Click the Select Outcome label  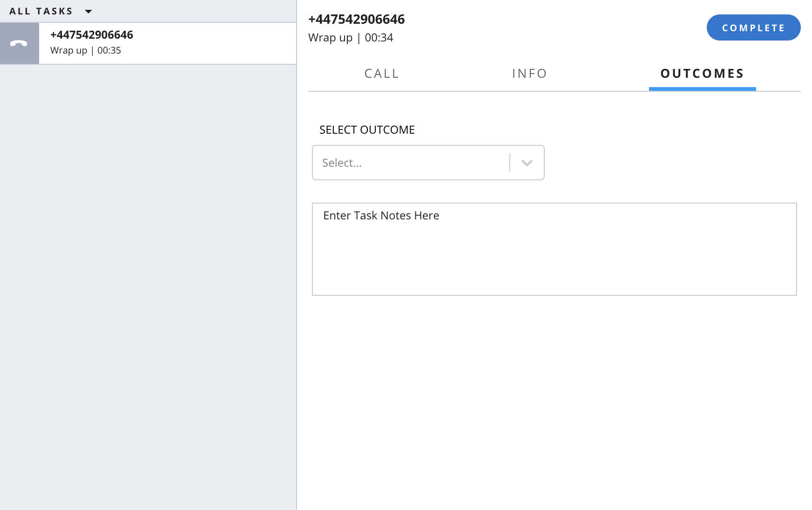[x=367, y=130]
